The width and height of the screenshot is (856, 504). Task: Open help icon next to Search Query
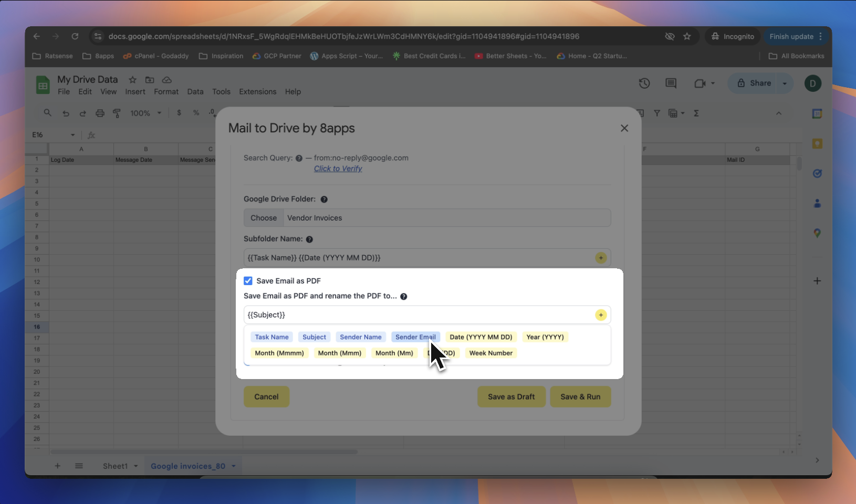(299, 158)
